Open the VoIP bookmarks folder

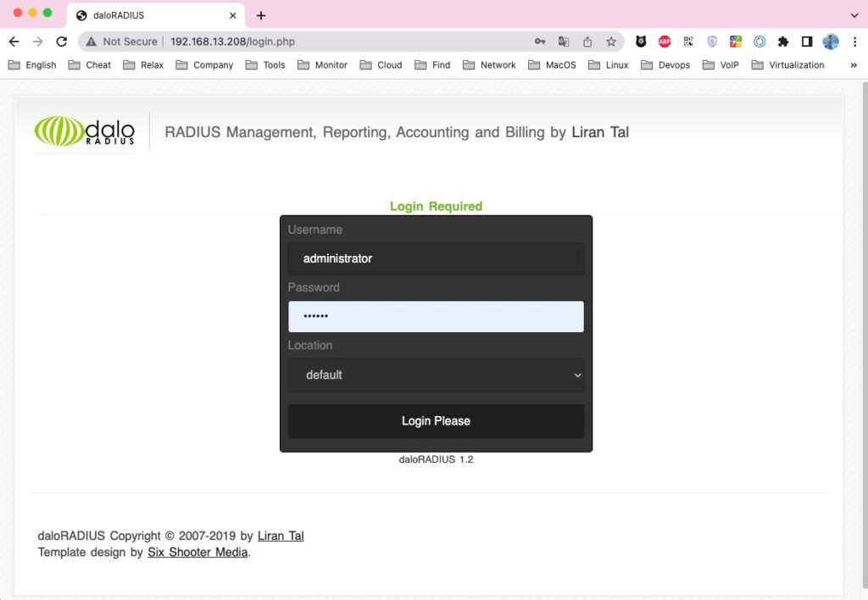point(721,64)
